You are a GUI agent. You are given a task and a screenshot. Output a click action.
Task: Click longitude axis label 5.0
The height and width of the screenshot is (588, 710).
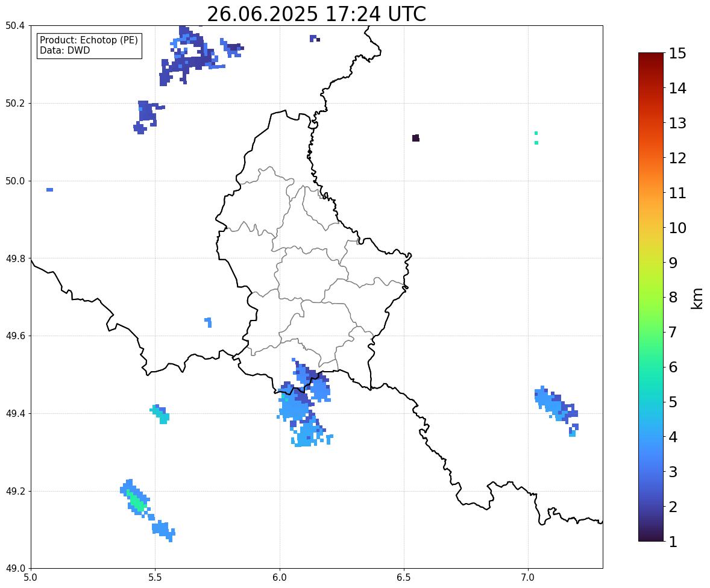pyautogui.click(x=31, y=578)
